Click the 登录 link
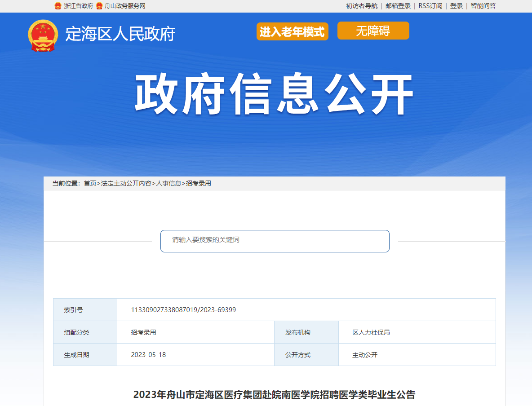The width and height of the screenshot is (532, 406). point(457,6)
